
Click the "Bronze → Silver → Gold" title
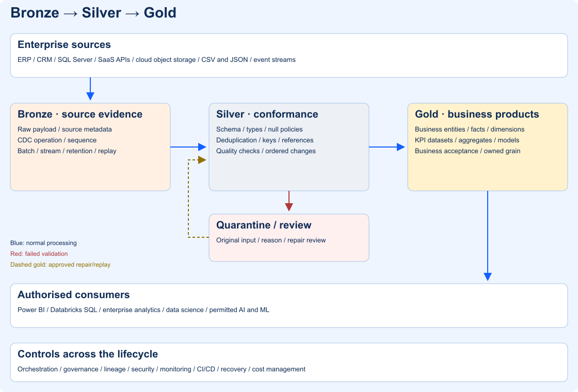point(93,13)
